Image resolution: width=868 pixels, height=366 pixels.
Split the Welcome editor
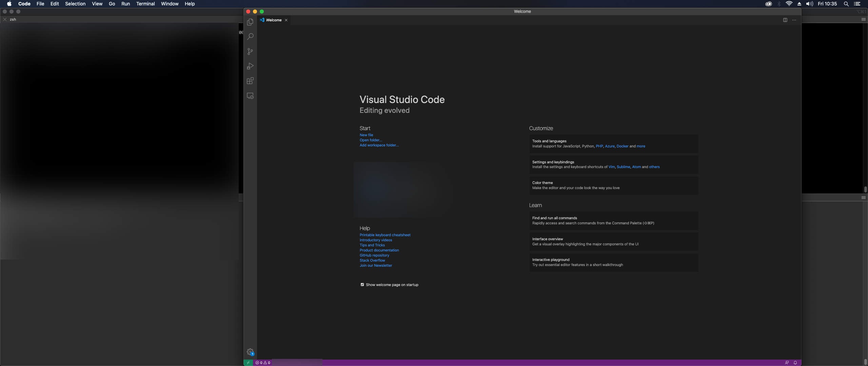785,20
